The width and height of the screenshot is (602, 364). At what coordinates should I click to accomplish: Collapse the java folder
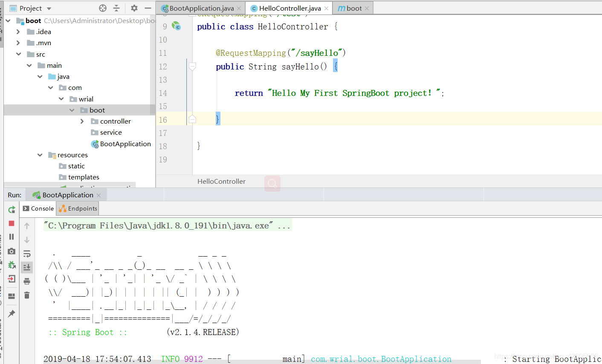tap(40, 76)
